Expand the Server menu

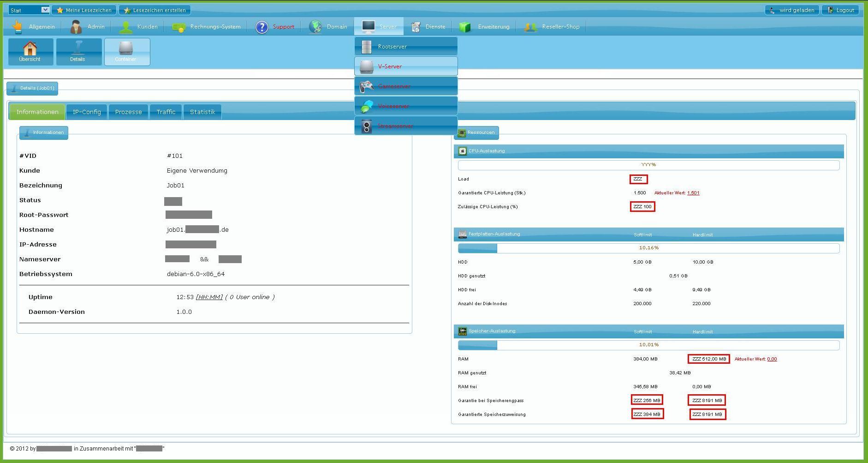pyautogui.click(x=379, y=27)
